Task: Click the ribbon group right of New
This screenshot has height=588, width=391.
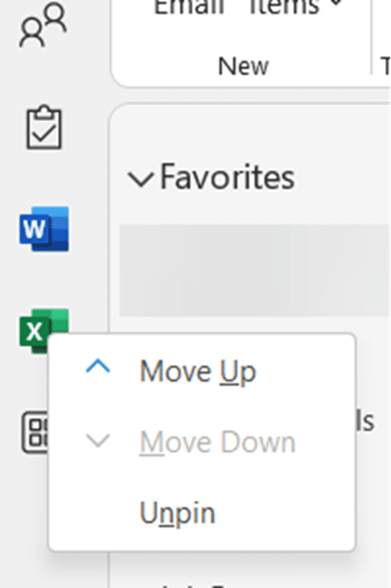Action: (383, 65)
